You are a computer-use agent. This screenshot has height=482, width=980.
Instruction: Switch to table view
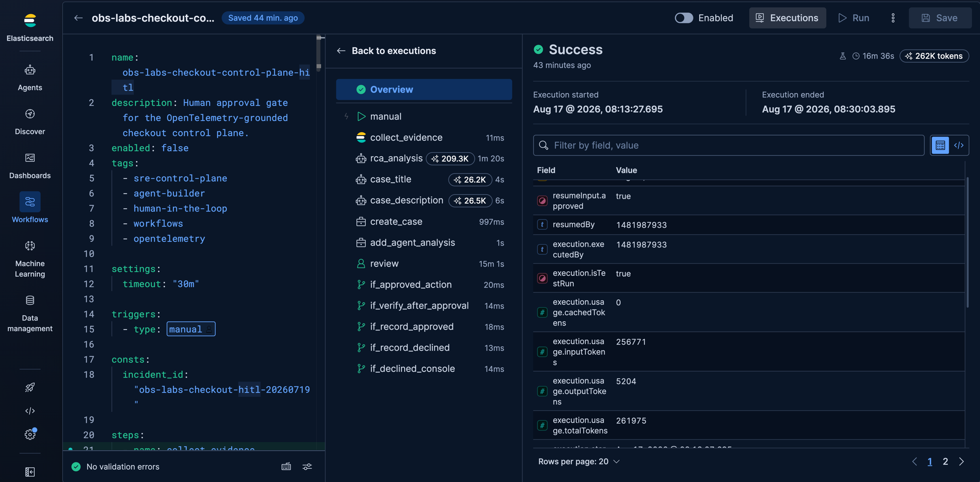940,145
